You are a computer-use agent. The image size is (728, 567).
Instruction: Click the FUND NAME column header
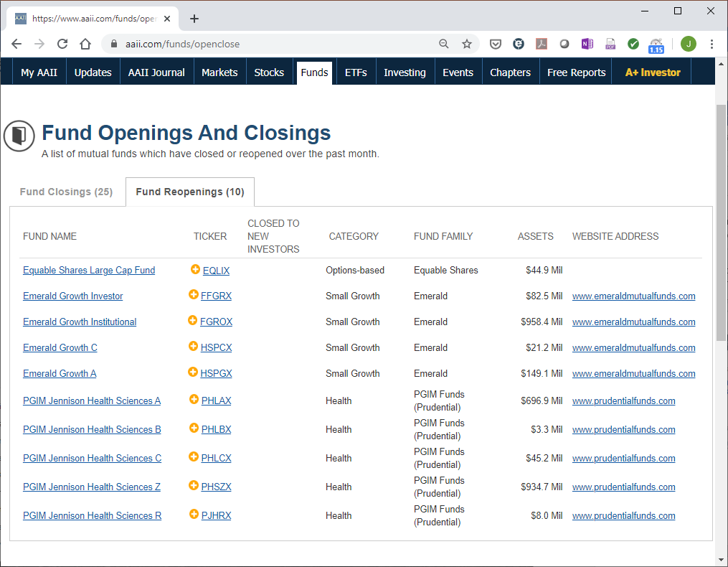(49, 236)
